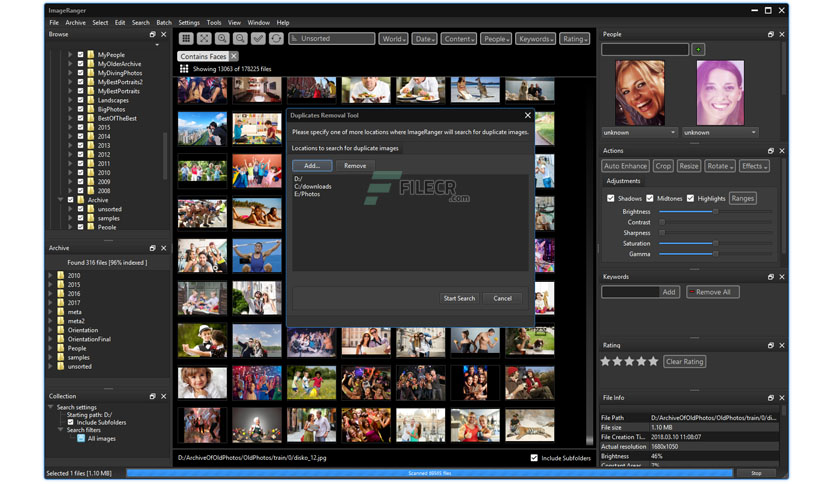Open the Tools menu

tap(214, 22)
